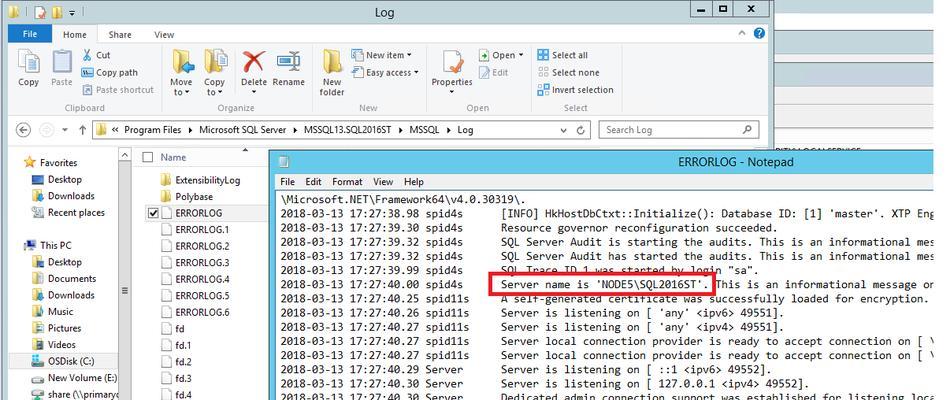The image size is (950, 400).
Task: Open the Desktop item under Favorites
Action: point(58,179)
